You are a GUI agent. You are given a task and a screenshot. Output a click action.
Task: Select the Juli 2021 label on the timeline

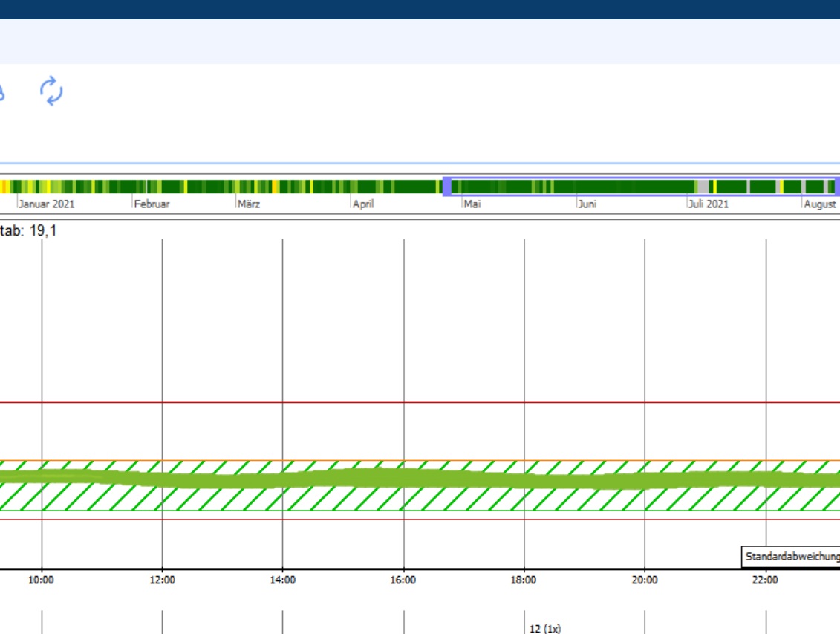point(709,204)
